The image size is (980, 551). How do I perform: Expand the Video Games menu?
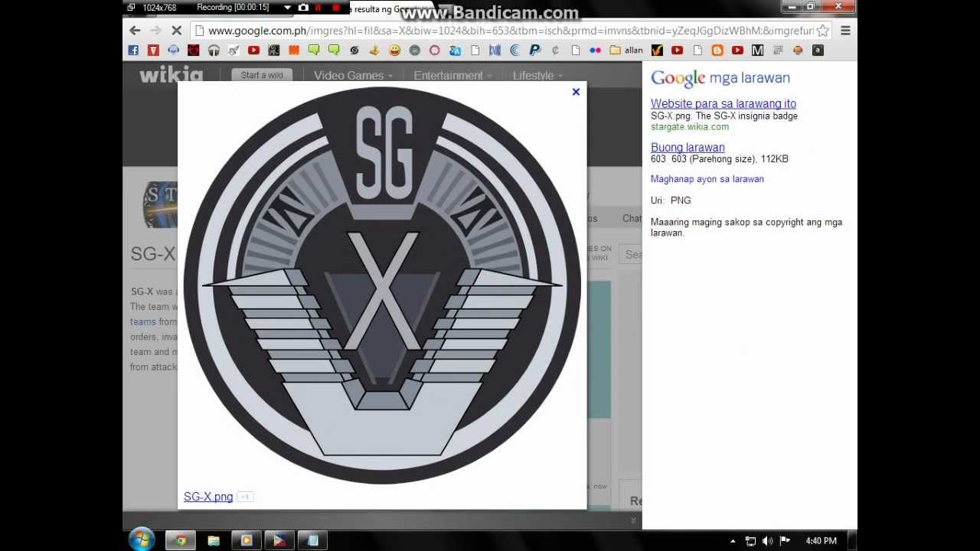pos(352,76)
